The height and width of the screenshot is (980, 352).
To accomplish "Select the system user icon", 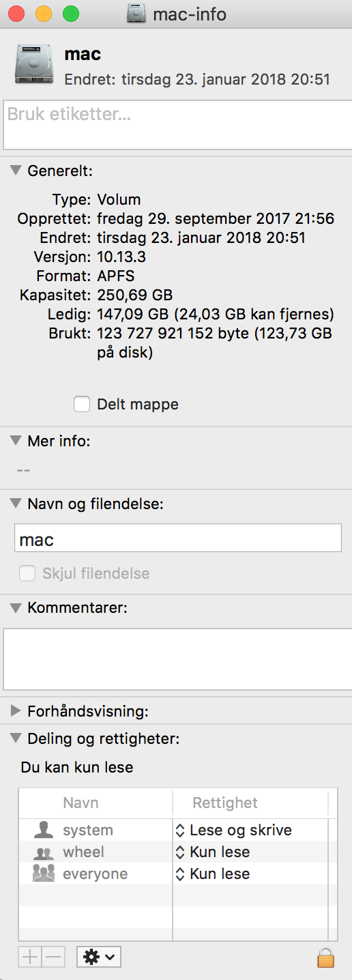I will [44, 830].
